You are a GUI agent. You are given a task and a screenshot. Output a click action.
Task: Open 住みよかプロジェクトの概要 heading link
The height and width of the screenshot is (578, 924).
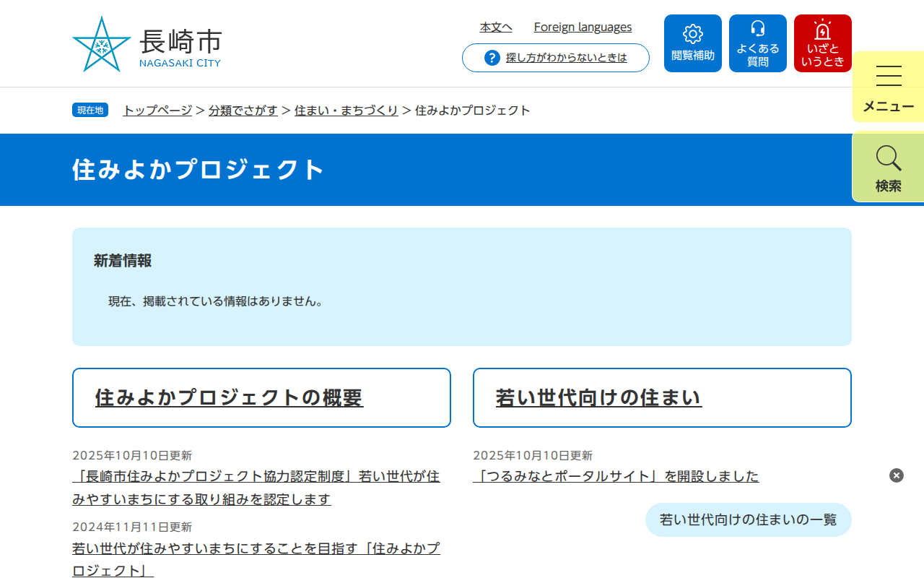230,397
